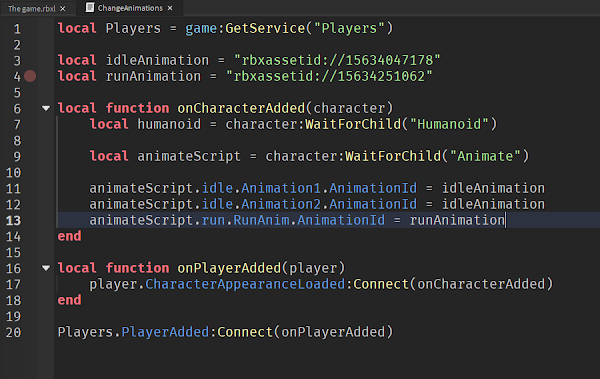Click the runAnimation variable name on line 4
Viewport: 600px width, 379px height.
coord(153,76)
